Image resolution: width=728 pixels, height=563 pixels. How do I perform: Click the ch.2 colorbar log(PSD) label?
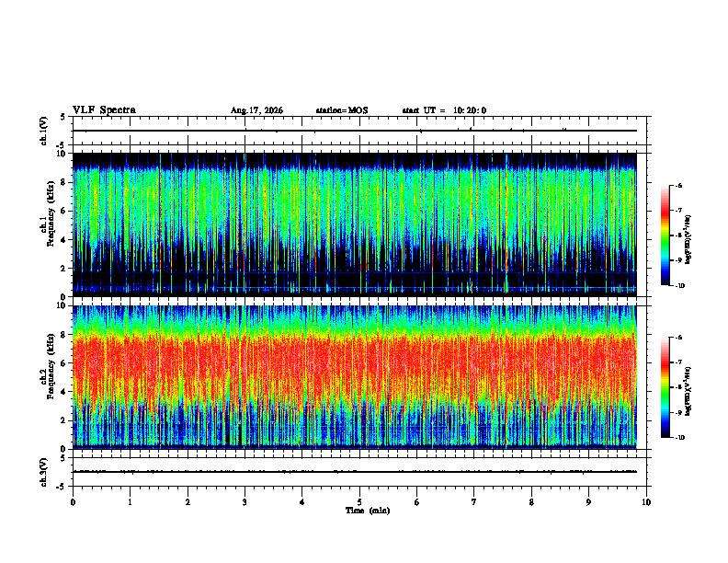click(x=688, y=392)
